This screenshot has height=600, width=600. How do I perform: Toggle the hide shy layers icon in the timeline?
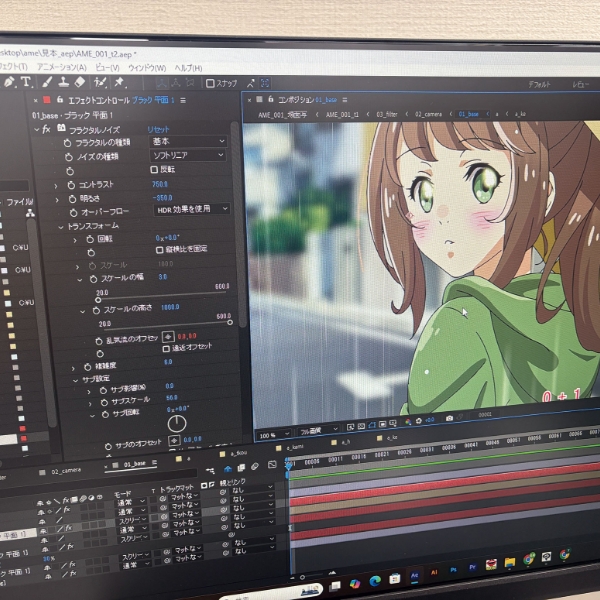pos(228,469)
